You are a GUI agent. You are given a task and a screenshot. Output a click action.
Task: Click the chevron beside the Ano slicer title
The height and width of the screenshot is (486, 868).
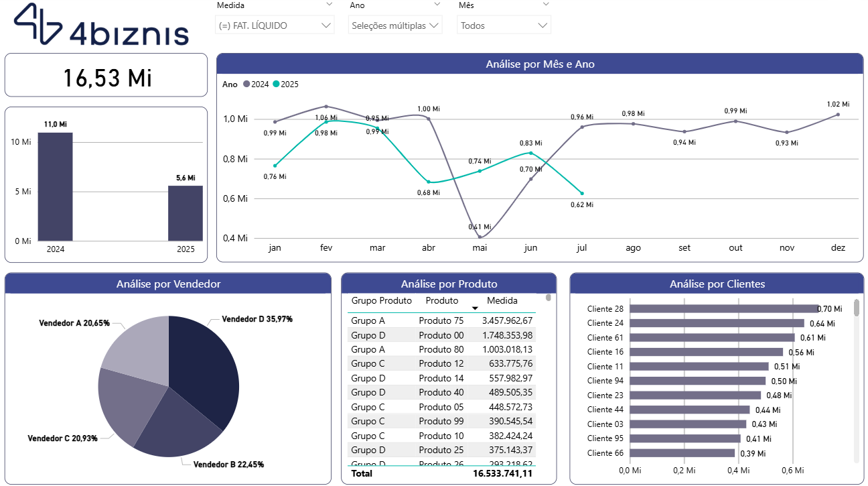tap(437, 5)
